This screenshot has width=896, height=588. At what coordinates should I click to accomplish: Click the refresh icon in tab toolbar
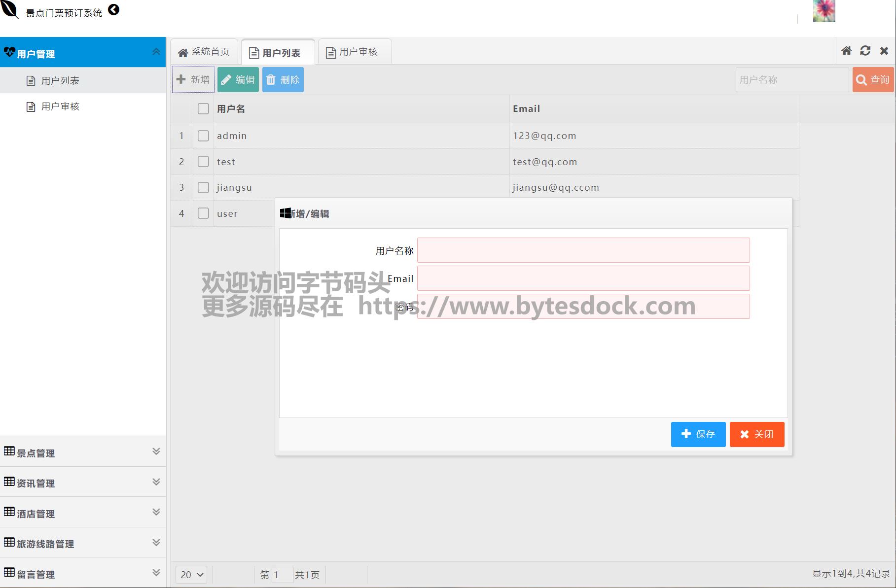865,51
